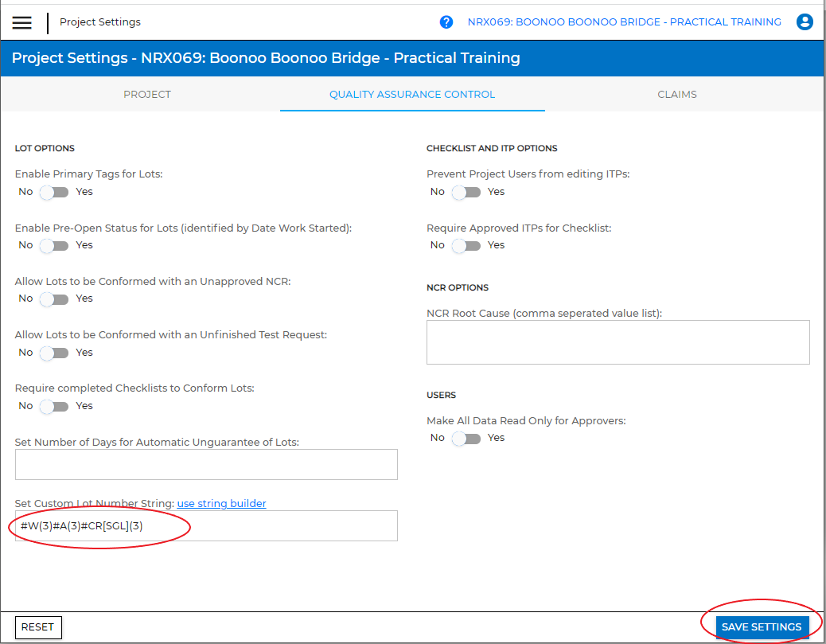Click the NRX069 Boonoo Boonoo Bridge project link
The width and height of the screenshot is (826, 644).
coord(624,22)
